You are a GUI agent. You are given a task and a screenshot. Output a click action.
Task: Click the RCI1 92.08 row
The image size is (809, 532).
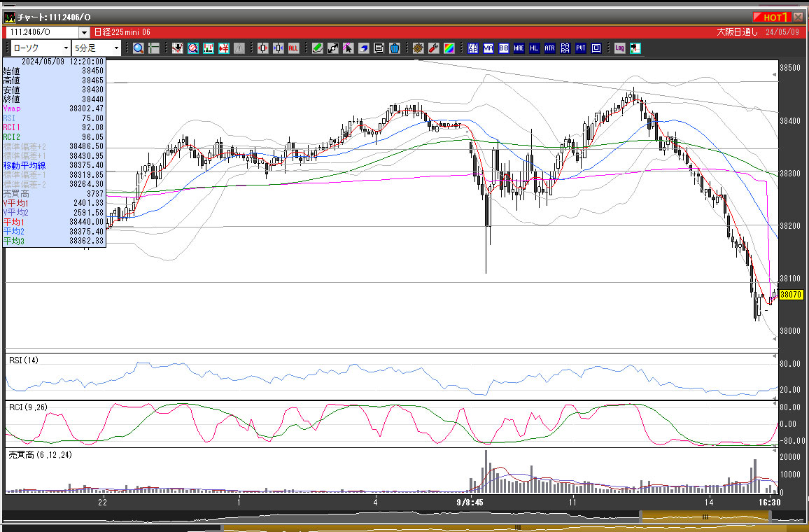(54, 127)
